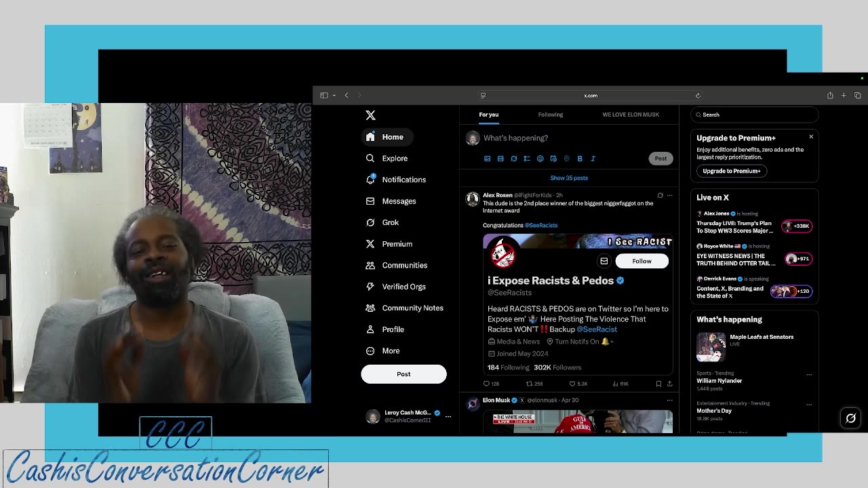Open Grok floating button
868x488 pixels.
tap(851, 418)
